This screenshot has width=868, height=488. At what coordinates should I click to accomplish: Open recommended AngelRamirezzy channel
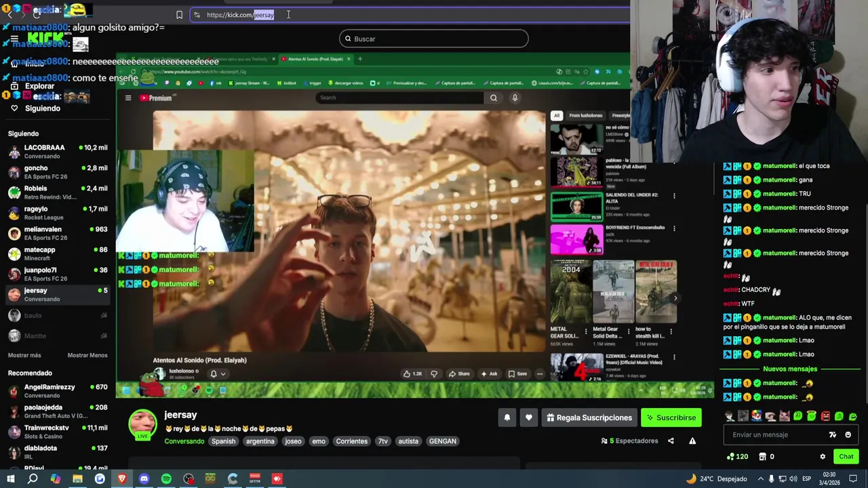[x=58, y=390]
